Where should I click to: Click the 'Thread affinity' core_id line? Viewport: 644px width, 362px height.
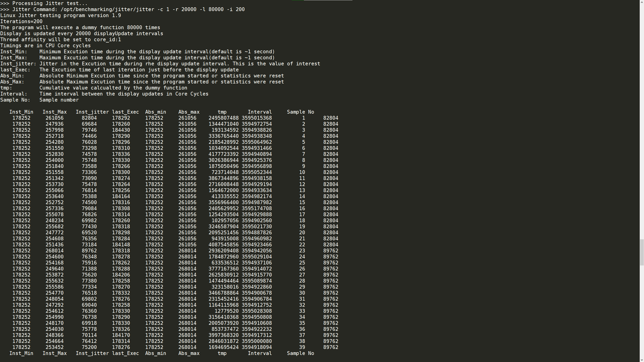point(60,39)
